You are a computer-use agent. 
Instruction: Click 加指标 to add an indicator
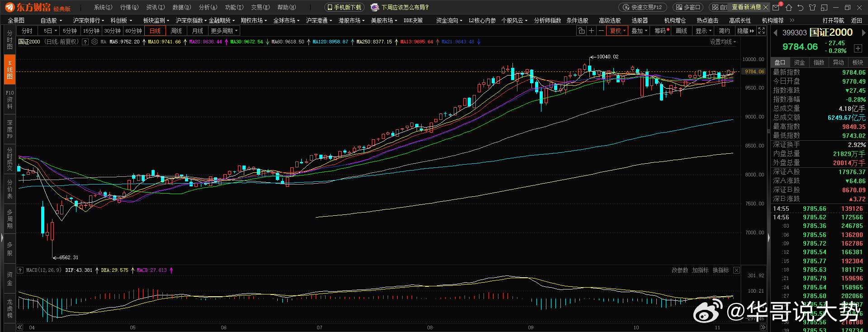pos(700,270)
